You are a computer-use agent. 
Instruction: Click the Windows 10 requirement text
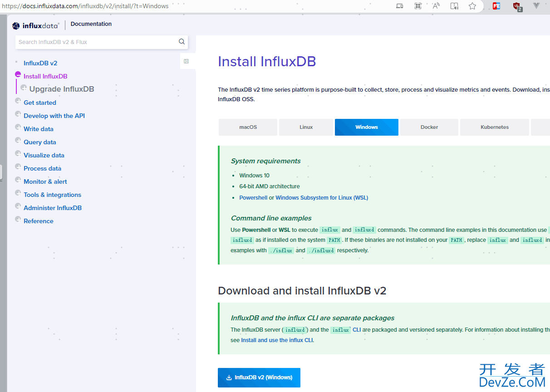coord(255,176)
